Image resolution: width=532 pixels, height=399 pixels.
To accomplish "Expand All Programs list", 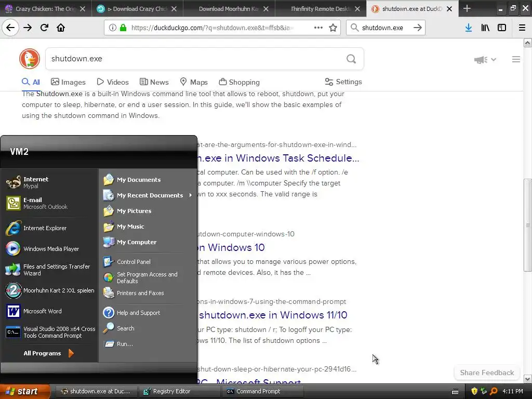I will pyautogui.click(x=49, y=353).
